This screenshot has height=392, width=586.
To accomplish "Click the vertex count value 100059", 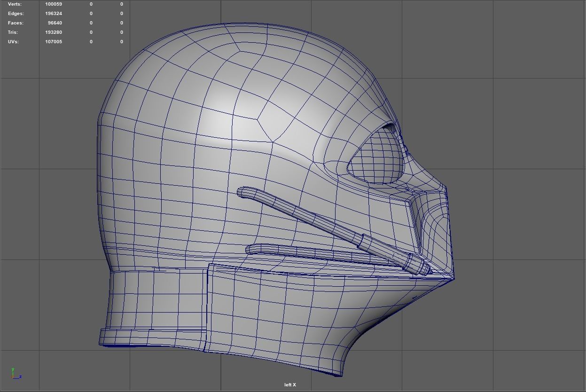I will tap(54, 4).
